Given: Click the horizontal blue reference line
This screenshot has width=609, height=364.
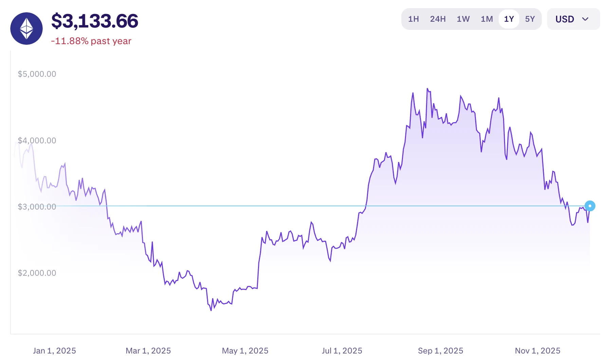Looking at the screenshot, I should click(238, 206).
